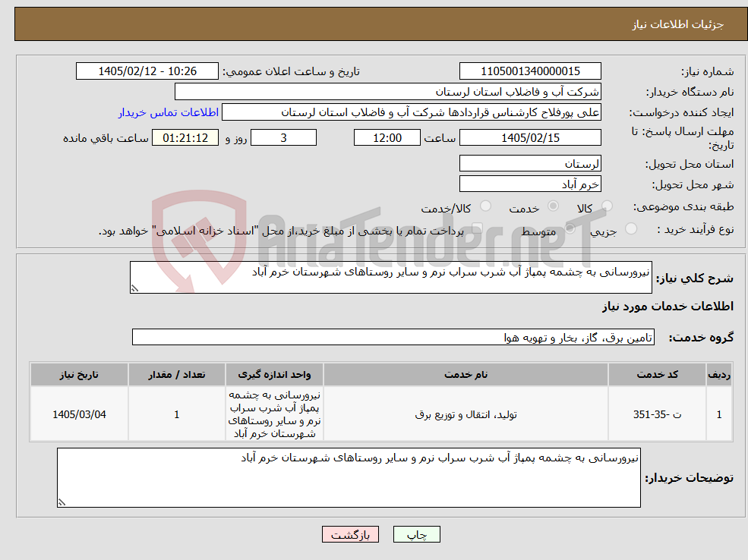The width and height of the screenshot is (748, 560).
Task: Select the کالا/خدمت radio button
Action: click(x=485, y=206)
